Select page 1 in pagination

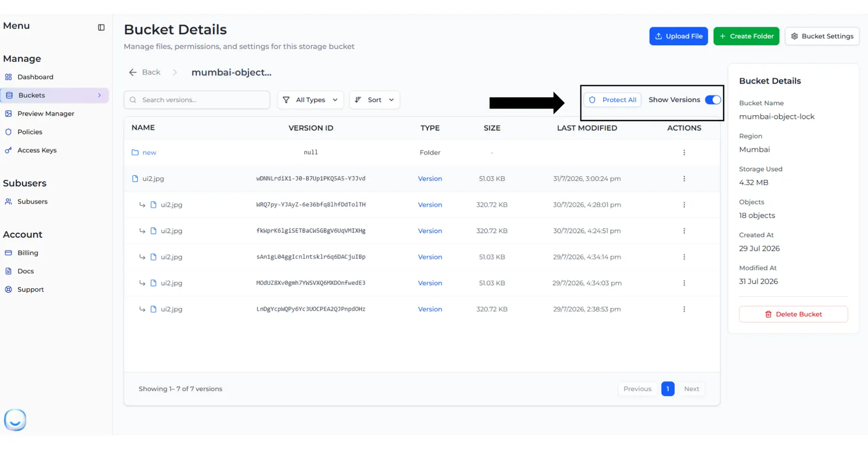coord(668,389)
